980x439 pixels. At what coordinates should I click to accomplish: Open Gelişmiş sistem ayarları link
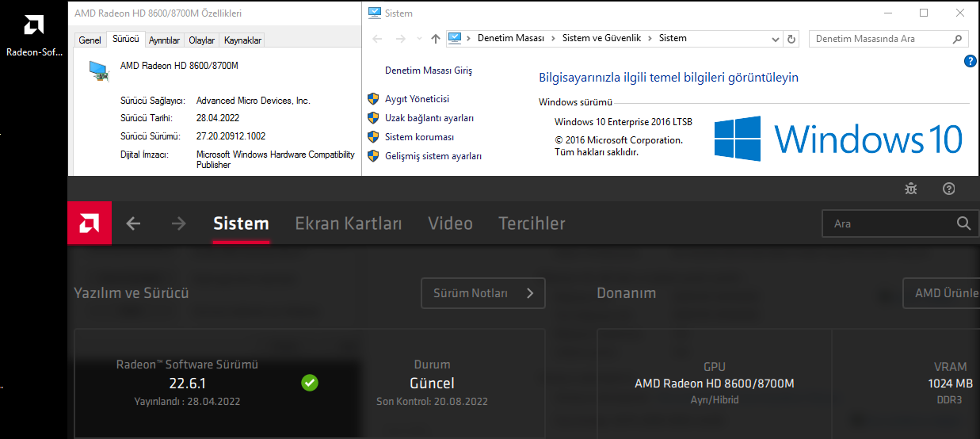point(433,156)
